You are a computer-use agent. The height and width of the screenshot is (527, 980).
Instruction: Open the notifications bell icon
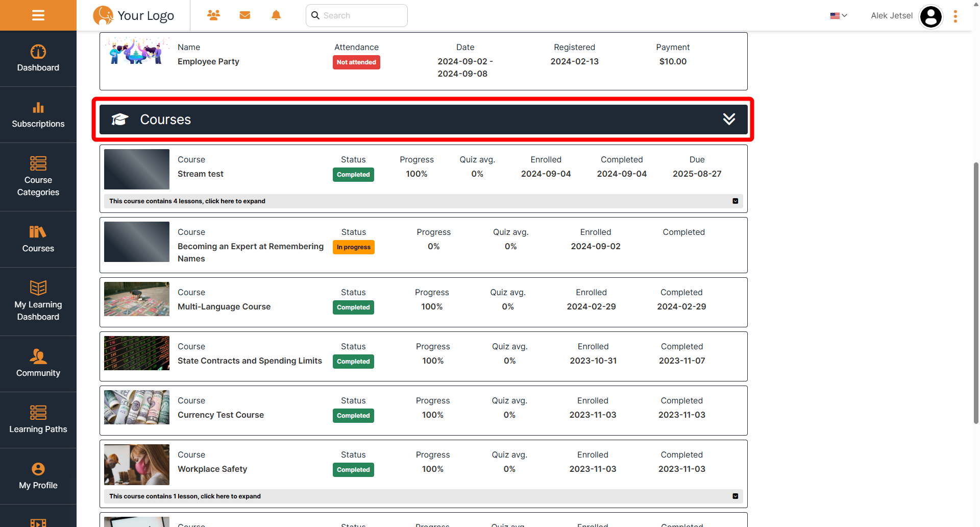pyautogui.click(x=276, y=15)
